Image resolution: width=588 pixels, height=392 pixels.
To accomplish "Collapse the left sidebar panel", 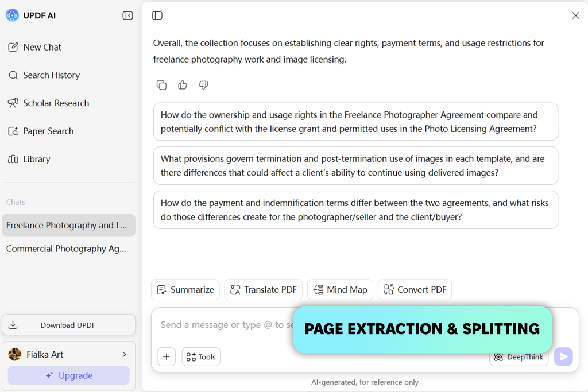I will point(127,15).
